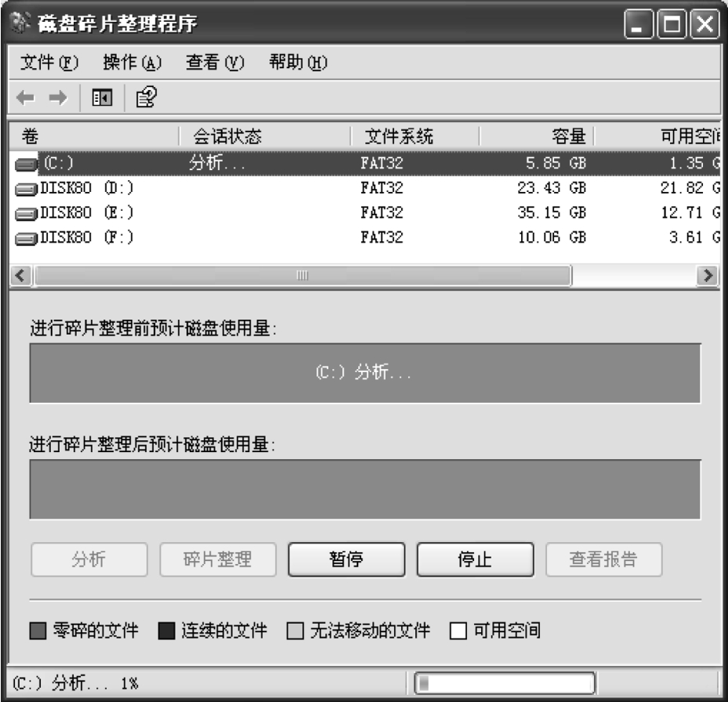Click the drive icon for DISK80 (E:)
Image resolution: width=728 pixels, height=702 pixels.
[26, 214]
